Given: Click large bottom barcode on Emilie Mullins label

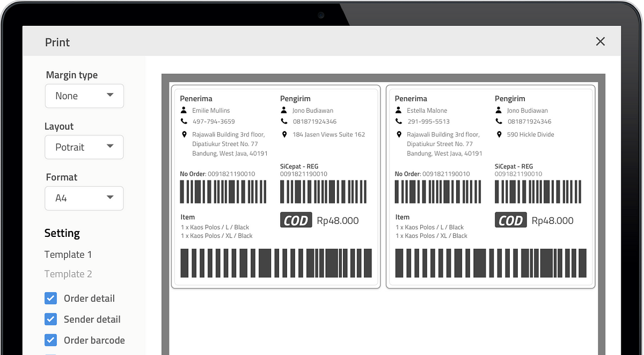Looking at the screenshot, I should (276, 263).
